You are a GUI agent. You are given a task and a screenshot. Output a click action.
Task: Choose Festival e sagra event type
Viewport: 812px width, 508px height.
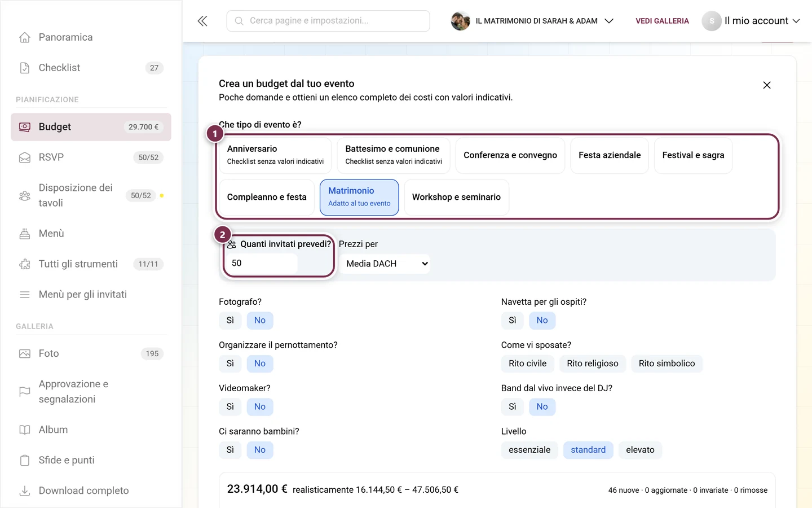(x=694, y=155)
